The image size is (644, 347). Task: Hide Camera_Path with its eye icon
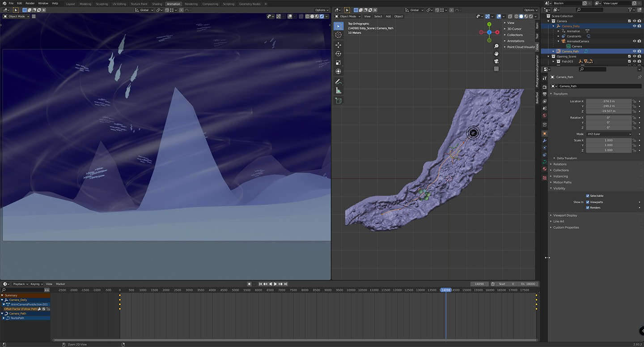point(634,51)
